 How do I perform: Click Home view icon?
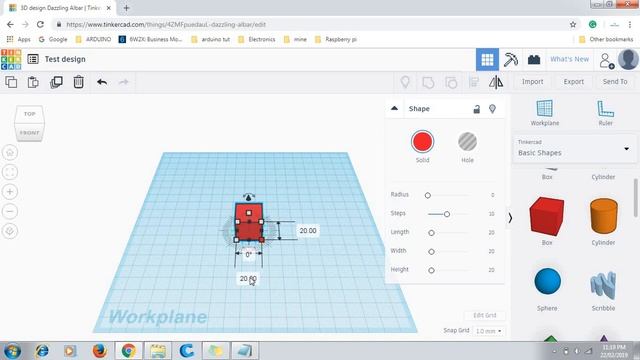(x=10, y=152)
